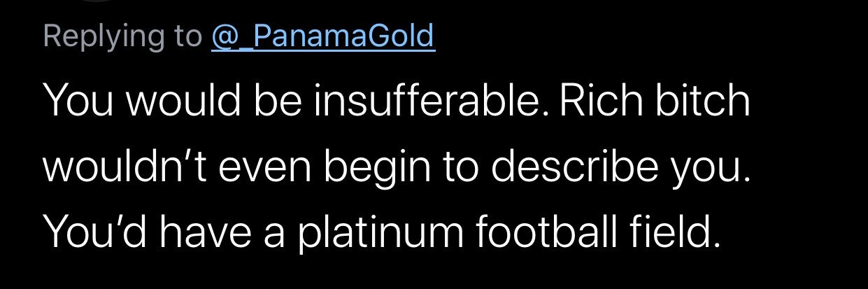Tap the word "Replying" above the tweet
Image resolution: width=868 pixels, height=289 pixels.
click(x=102, y=38)
